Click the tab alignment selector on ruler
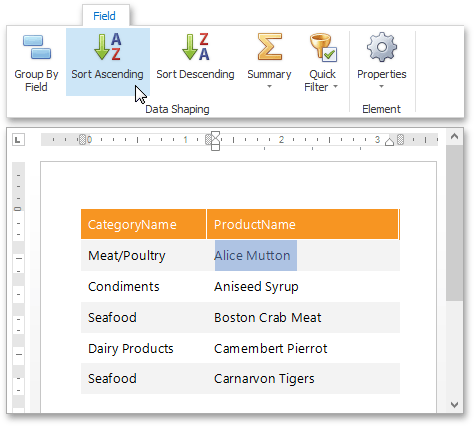The width and height of the screenshot is (474, 426). click(x=18, y=139)
